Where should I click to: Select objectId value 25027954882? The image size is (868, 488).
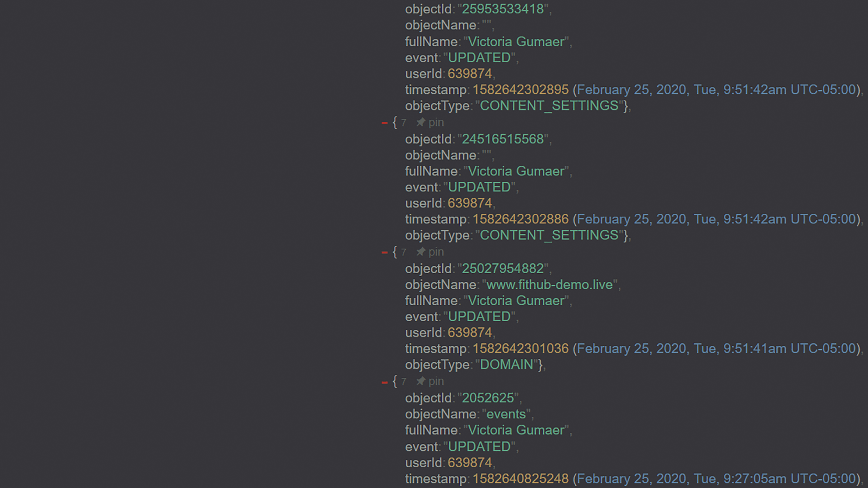[x=503, y=268]
